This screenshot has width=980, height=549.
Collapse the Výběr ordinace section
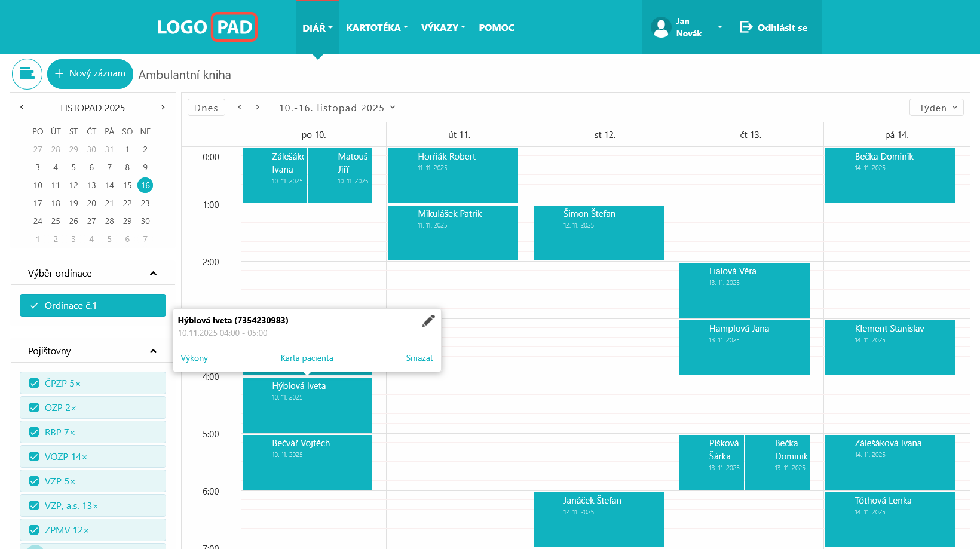click(153, 274)
